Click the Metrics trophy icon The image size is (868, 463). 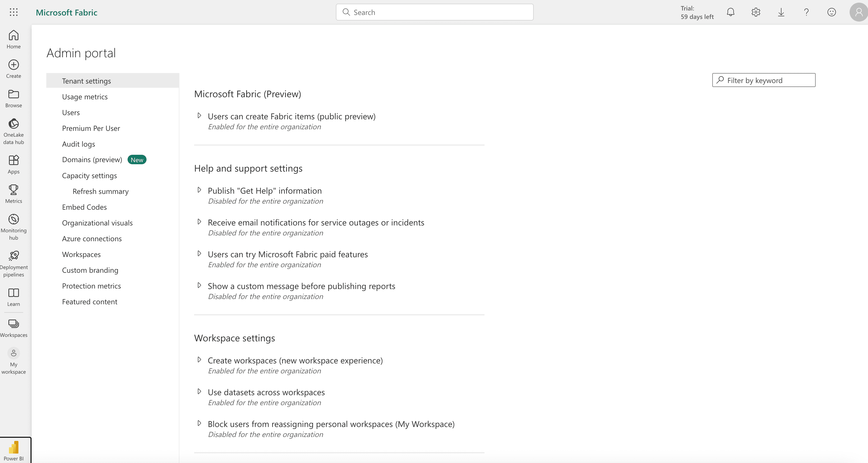click(13, 190)
